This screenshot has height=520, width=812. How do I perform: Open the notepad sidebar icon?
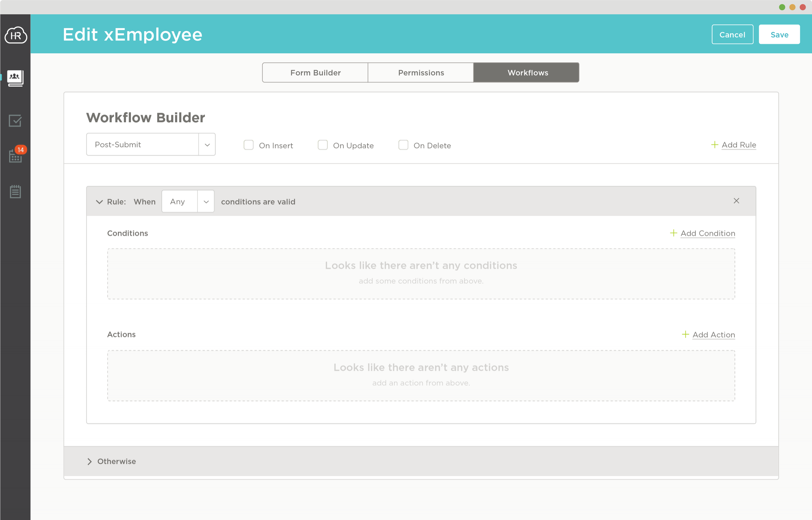pos(15,191)
